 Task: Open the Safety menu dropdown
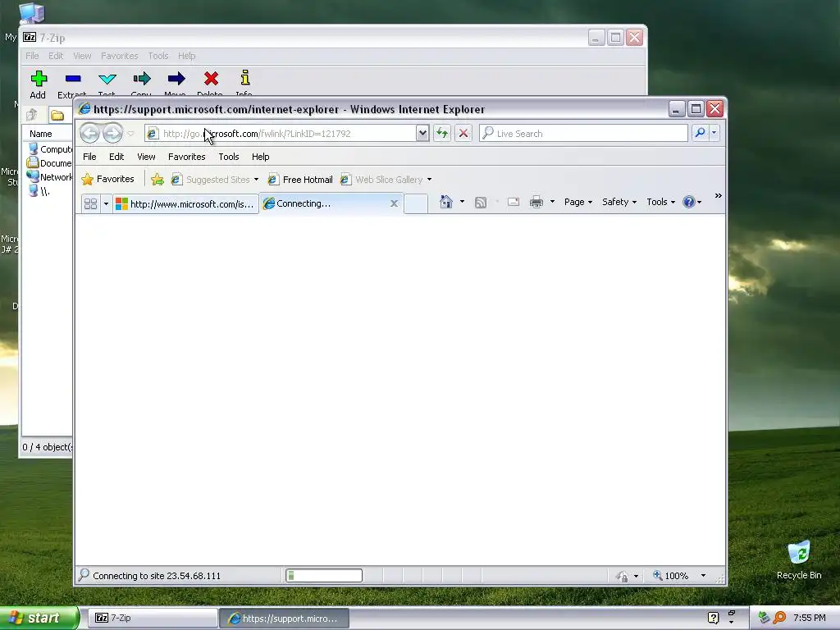point(619,202)
